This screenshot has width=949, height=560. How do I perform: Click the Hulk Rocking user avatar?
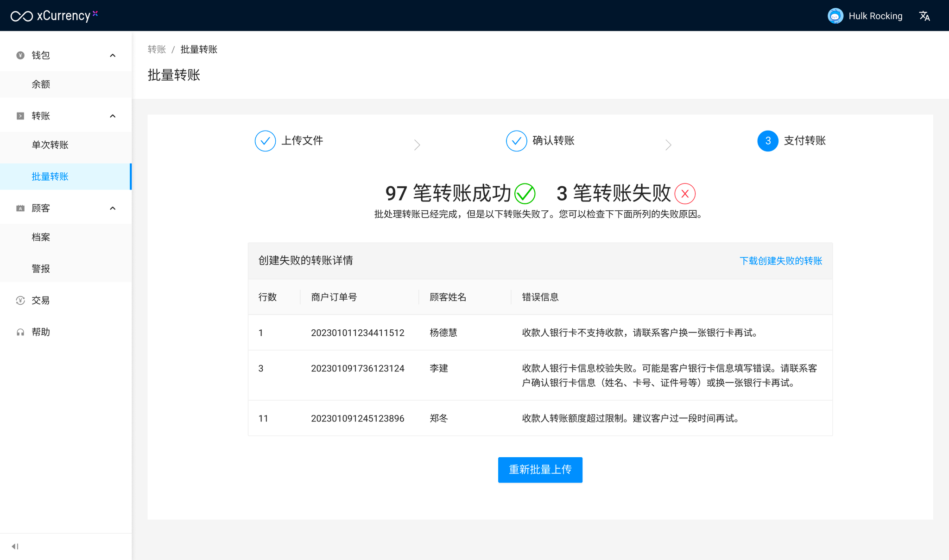click(x=835, y=16)
